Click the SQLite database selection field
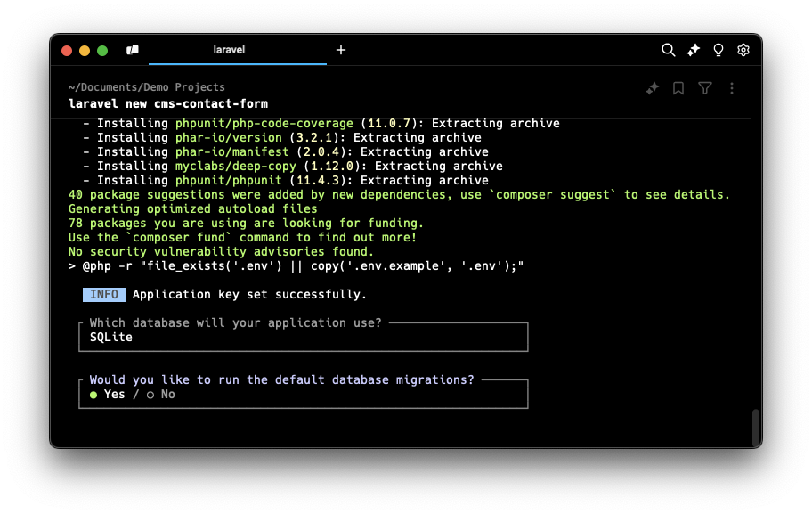 pyautogui.click(x=303, y=337)
